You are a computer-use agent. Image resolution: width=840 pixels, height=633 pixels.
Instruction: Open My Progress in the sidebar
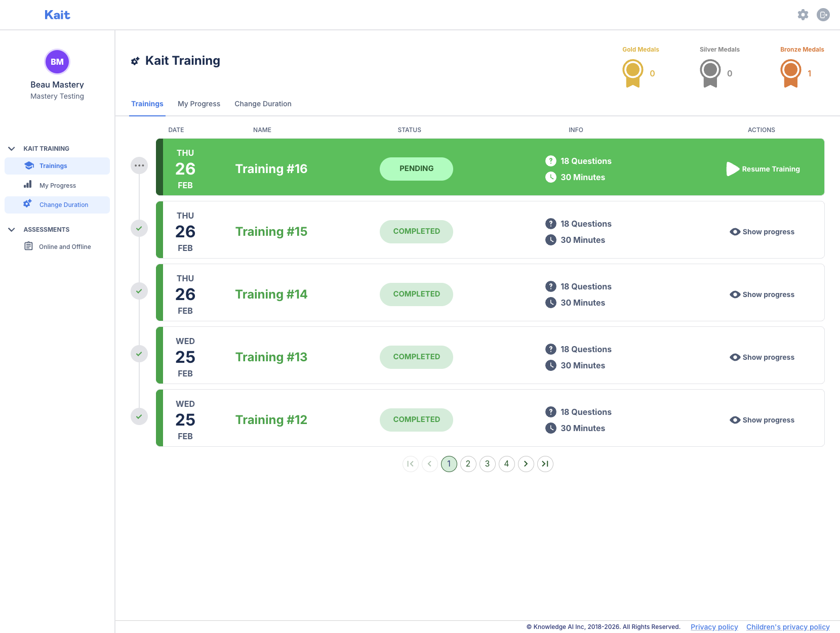pyautogui.click(x=57, y=185)
